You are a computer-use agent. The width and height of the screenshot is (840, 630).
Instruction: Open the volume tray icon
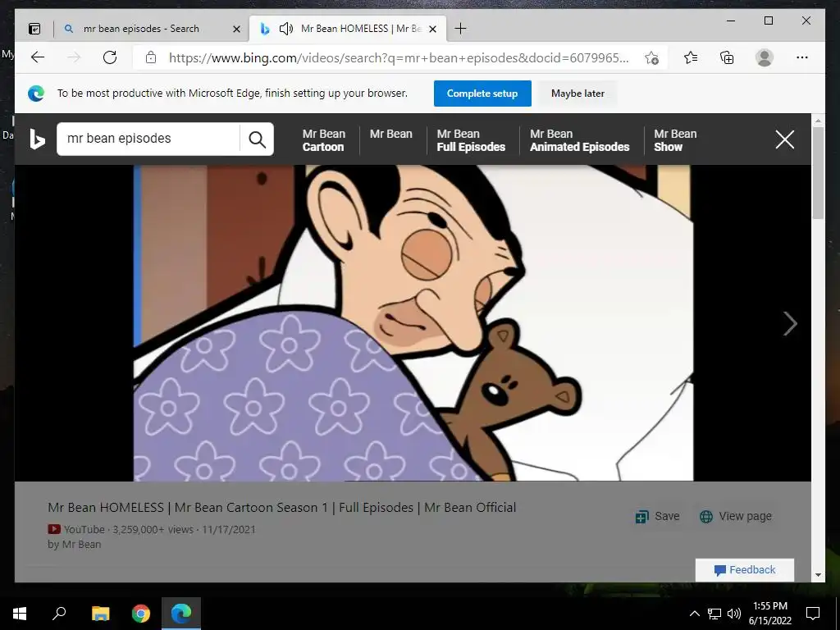point(734,614)
